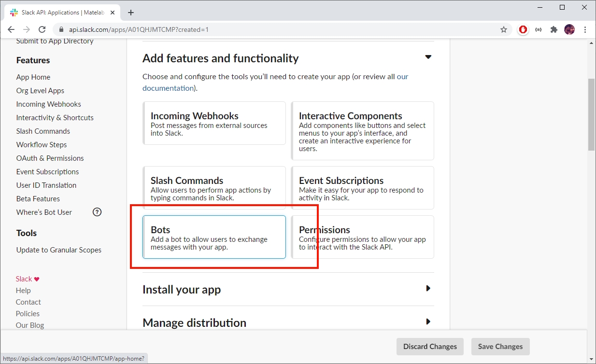Click the Where's Bot User help icon

click(97, 212)
